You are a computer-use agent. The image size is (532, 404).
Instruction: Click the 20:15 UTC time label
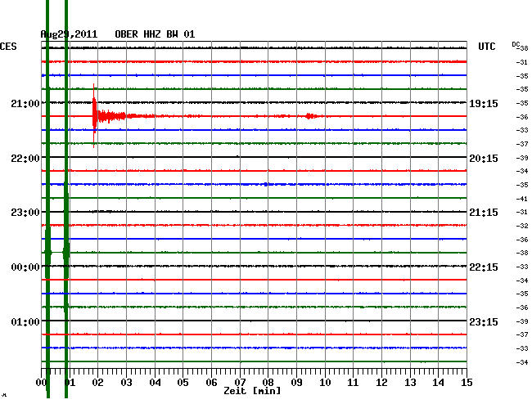click(484, 159)
